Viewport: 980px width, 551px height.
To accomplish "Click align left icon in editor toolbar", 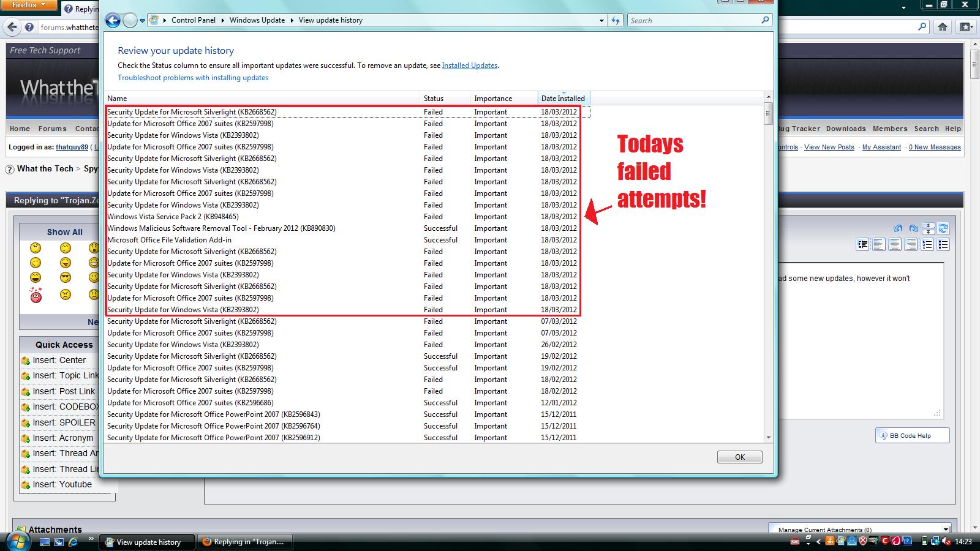I will click(x=878, y=245).
